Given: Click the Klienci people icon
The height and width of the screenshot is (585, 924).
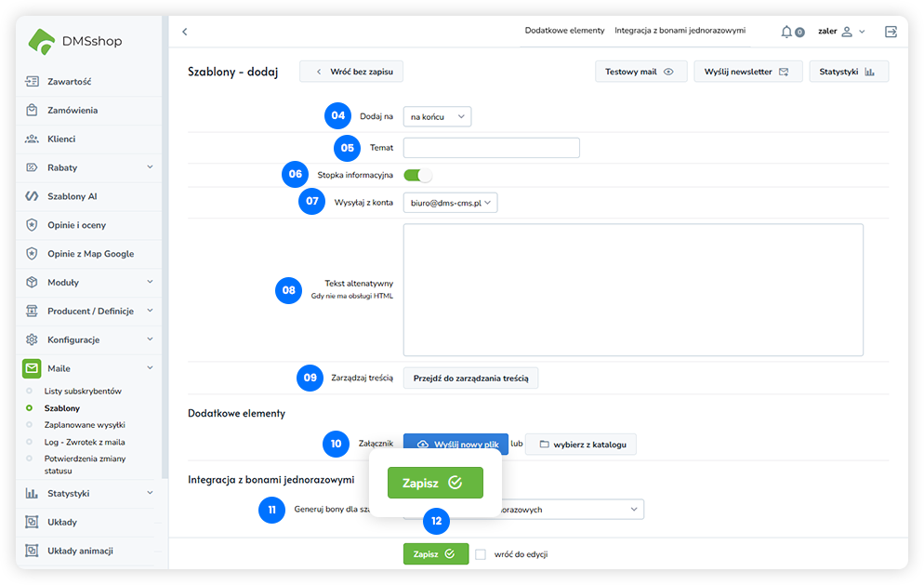Looking at the screenshot, I should coord(32,139).
